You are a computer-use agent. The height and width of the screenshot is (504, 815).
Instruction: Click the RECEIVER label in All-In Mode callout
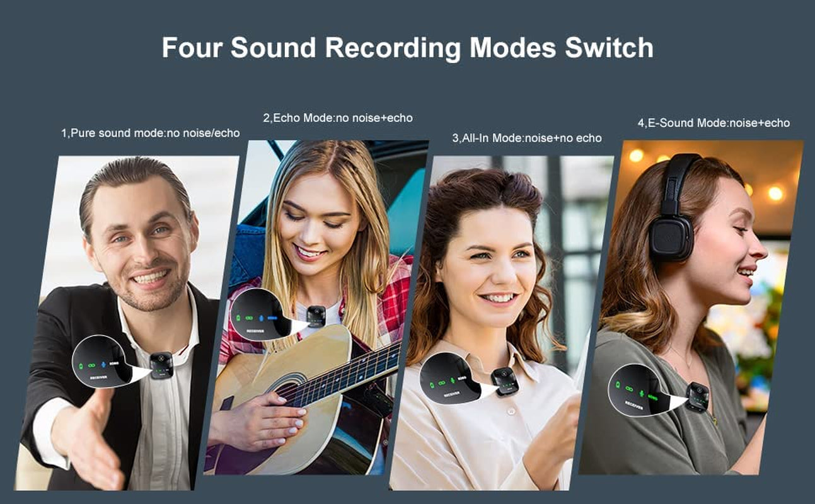(451, 395)
